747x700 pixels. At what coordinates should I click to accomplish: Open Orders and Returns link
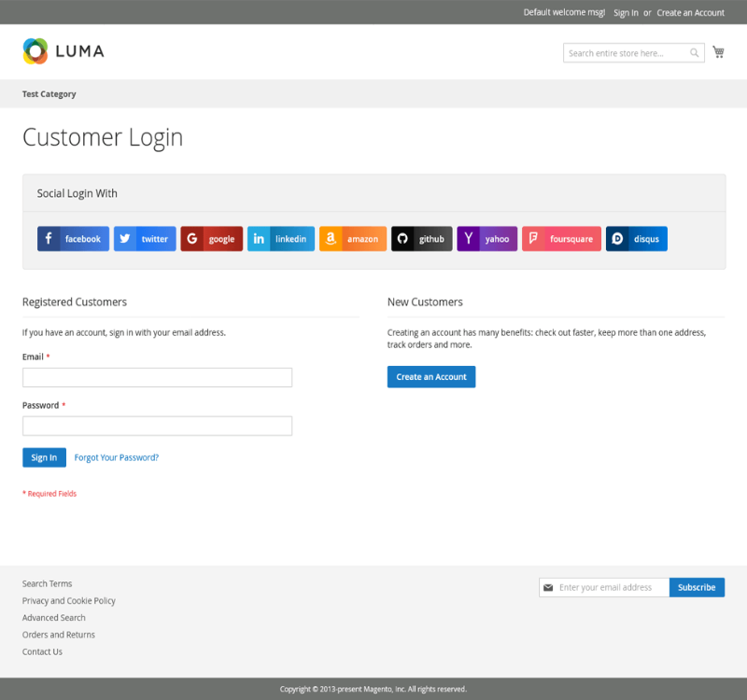click(x=59, y=635)
